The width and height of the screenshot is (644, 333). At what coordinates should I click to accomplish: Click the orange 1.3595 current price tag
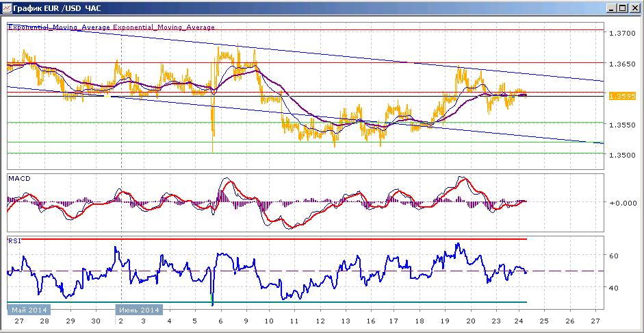pyautogui.click(x=622, y=96)
